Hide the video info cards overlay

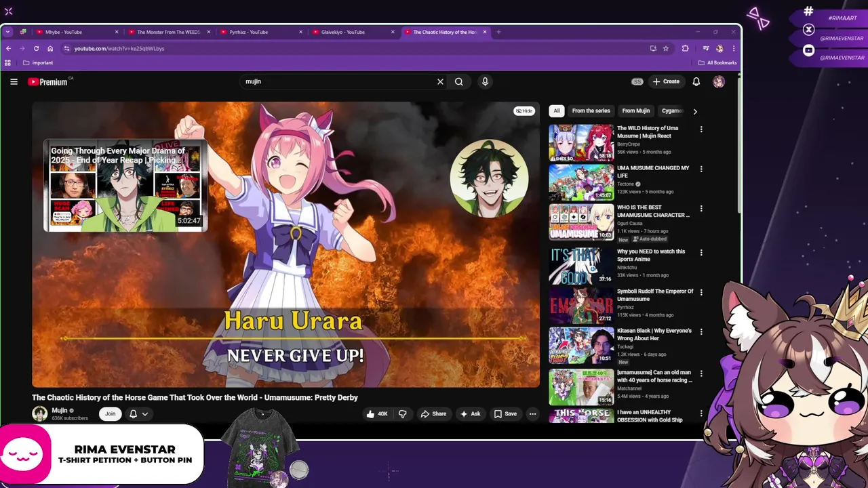[x=524, y=110]
